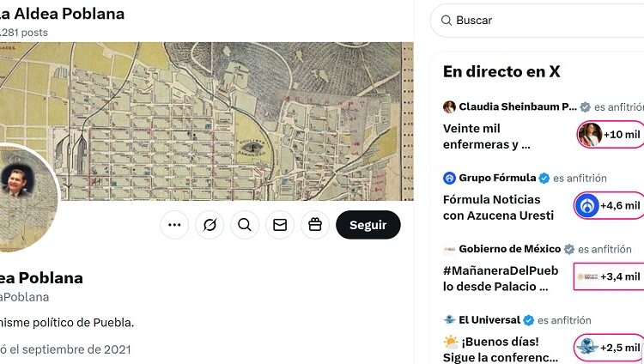Click Claudia Sheinbaum's small avatar
Image resolution: width=644 pixels, height=364 pixels.
pos(449,106)
